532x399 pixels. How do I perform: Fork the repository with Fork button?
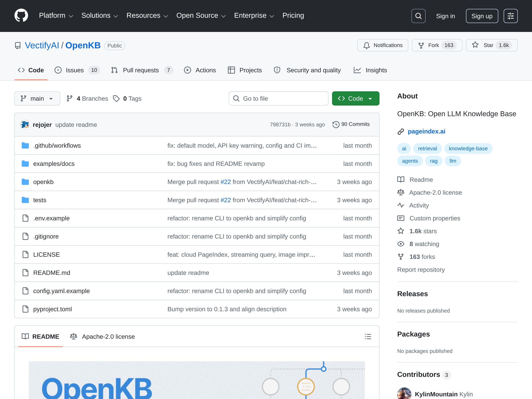(x=437, y=45)
